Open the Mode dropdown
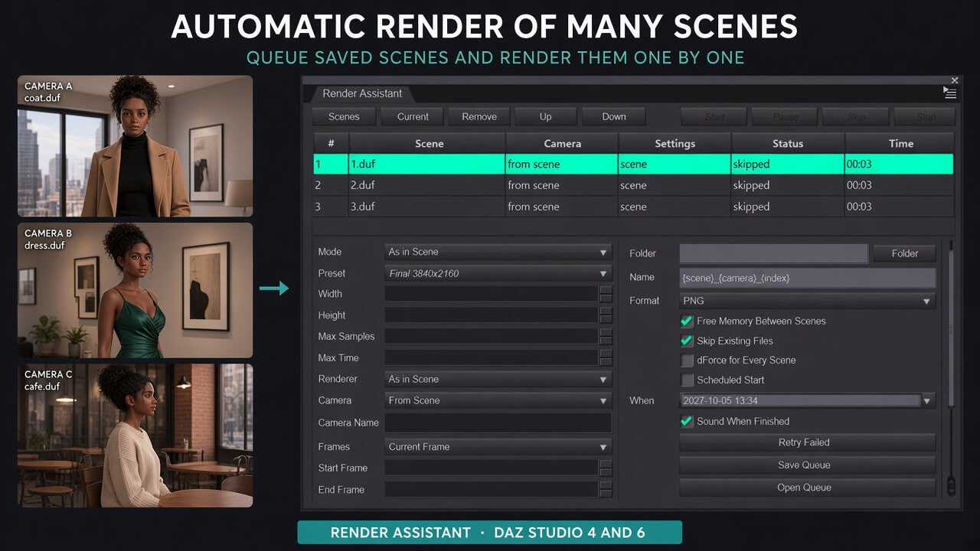This screenshot has height=551, width=980. (498, 252)
